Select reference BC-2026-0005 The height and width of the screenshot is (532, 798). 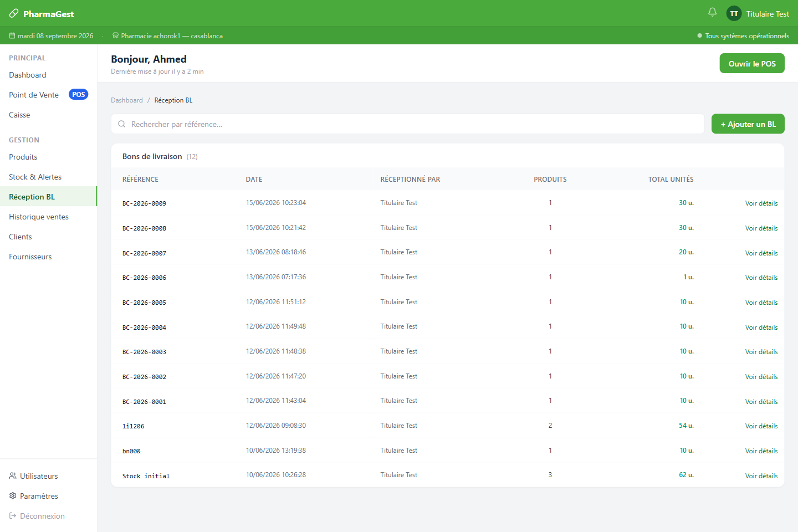(x=144, y=303)
